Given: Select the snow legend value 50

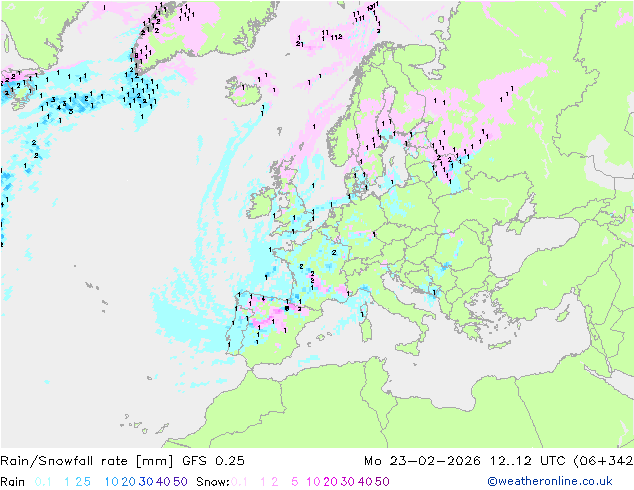Looking at the screenshot, I should [382, 482].
